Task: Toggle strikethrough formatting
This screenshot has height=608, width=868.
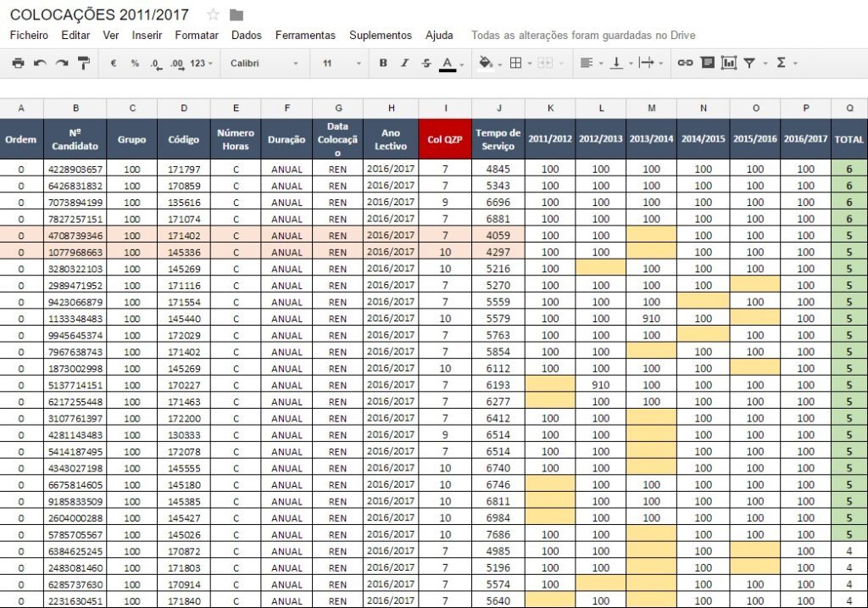Action: click(426, 63)
